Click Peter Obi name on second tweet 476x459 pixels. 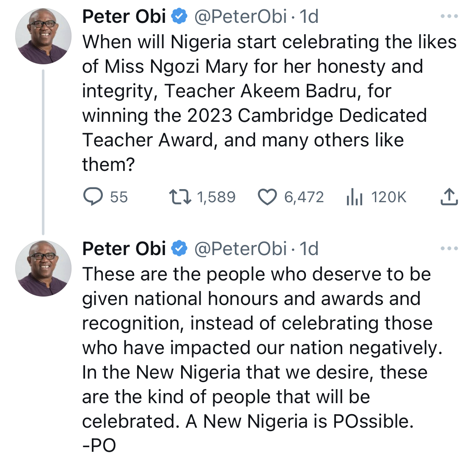pyautogui.click(x=124, y=249)
